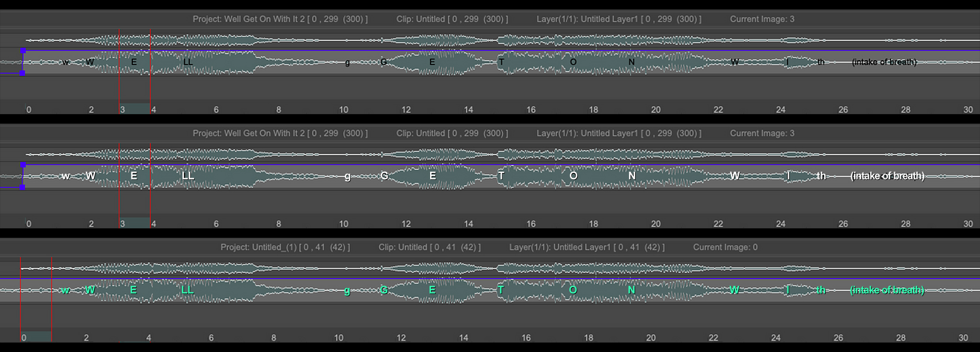Screen dimensions: 980x352
Task: Click "th" label in the top timeline
Action: click(821, 62)
